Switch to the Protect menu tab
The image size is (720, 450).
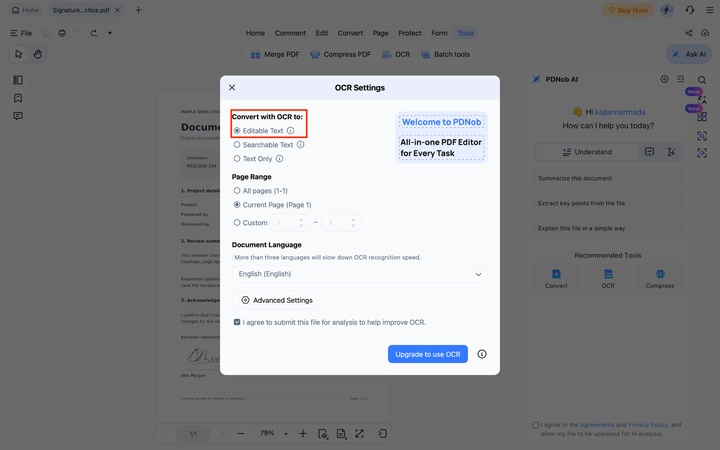[x=410, y=33]
